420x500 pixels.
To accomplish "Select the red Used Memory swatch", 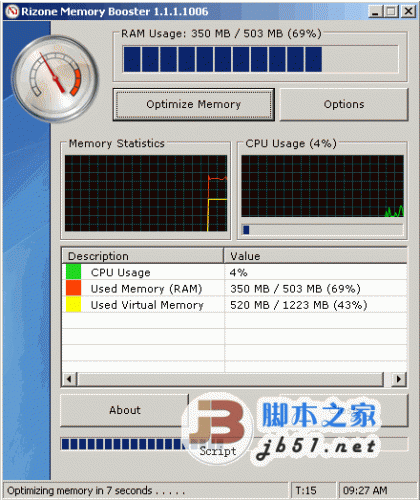I will pos(73,288).
